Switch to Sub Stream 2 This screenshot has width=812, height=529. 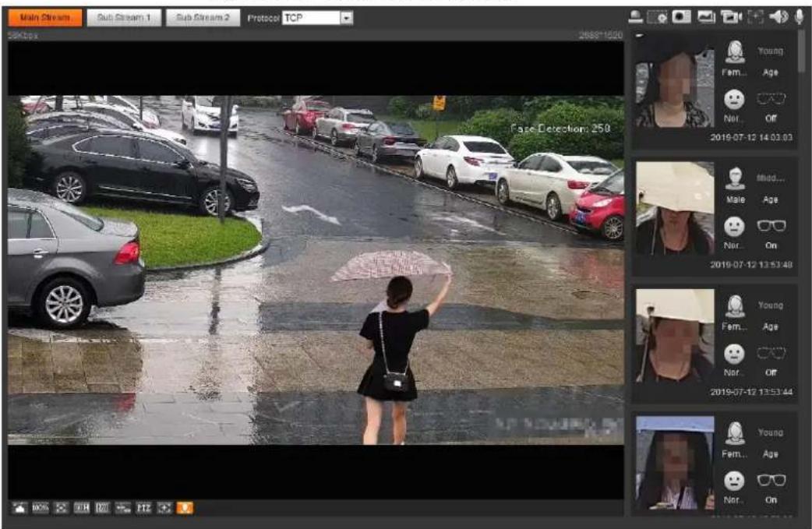click(x=203, y=18)
